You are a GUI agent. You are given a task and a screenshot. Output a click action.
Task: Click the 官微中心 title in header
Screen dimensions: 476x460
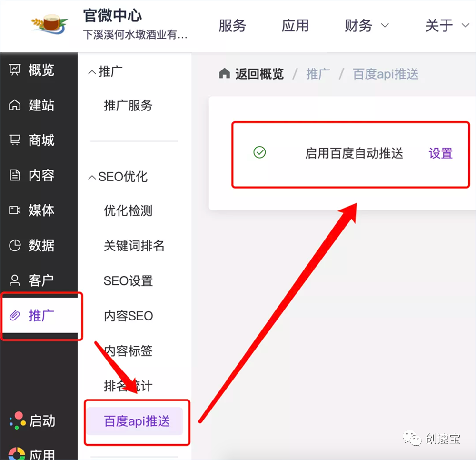coord(112,16)
